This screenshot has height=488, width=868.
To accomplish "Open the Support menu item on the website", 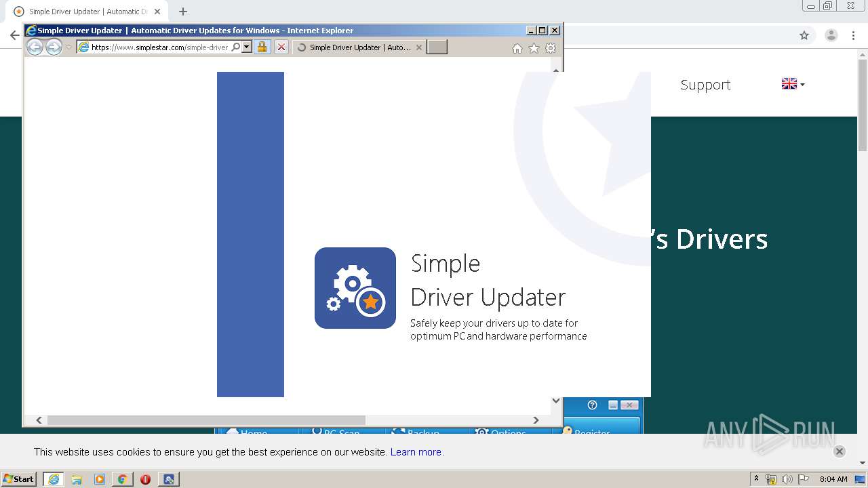I will (x=705, y=85).
